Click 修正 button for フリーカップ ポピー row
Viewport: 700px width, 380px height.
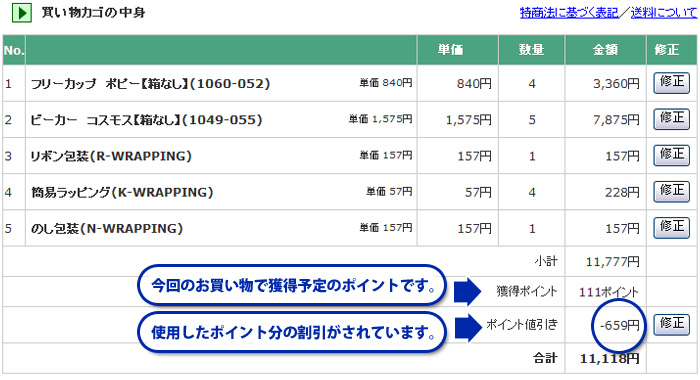[x=671, y=83]
